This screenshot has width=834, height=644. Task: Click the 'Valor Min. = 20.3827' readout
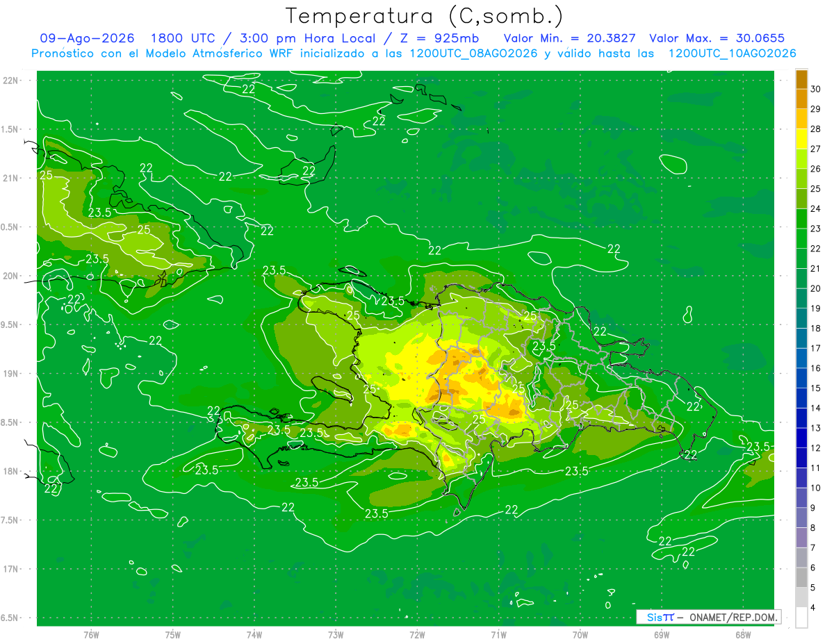(x=570, y=39)
